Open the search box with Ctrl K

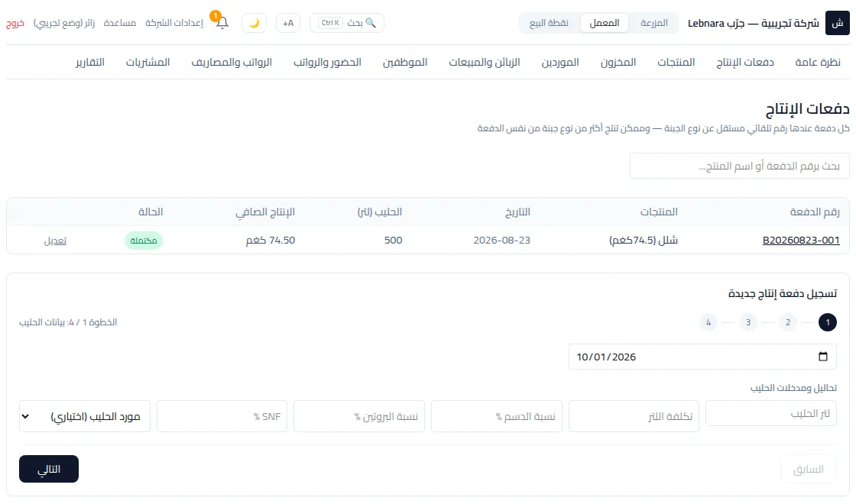click(x=347, y=23)
